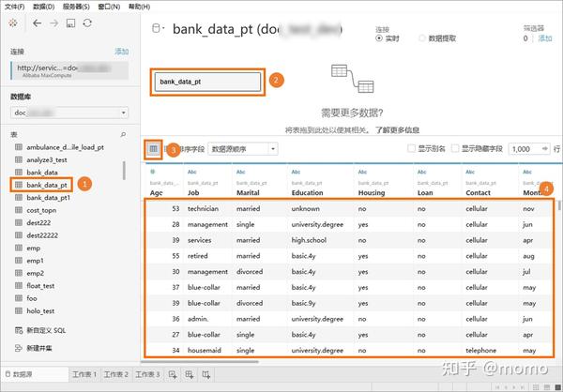Image resolution: width=563 pixels, height=392 pixels.
Task: Click the cell reading retired
Action: click(x=197, y=256)
